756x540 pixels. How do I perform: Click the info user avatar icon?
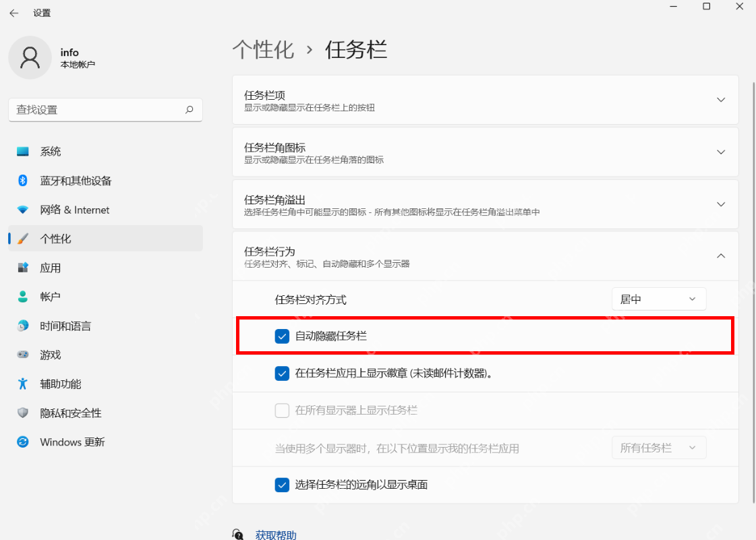[x=30, y=57]
